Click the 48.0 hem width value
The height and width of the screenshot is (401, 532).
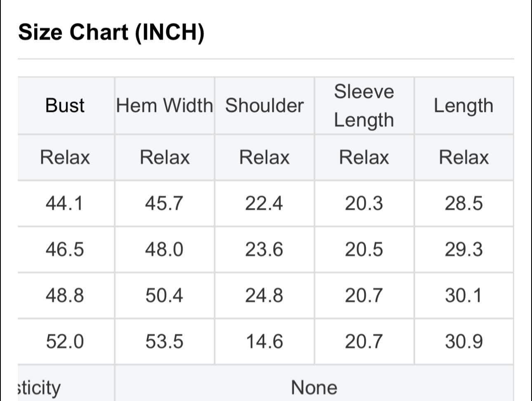[164, 250]
